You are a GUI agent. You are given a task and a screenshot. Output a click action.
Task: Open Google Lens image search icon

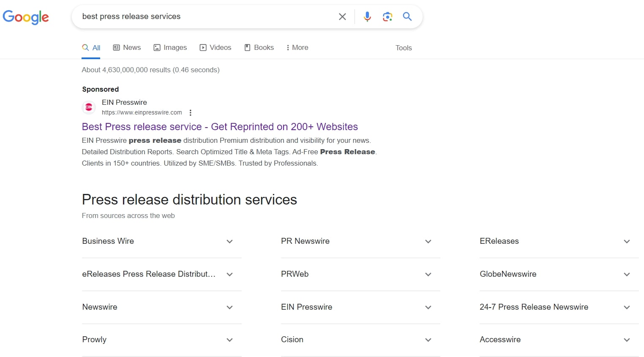pyautogui.click(x=387, y=16)
